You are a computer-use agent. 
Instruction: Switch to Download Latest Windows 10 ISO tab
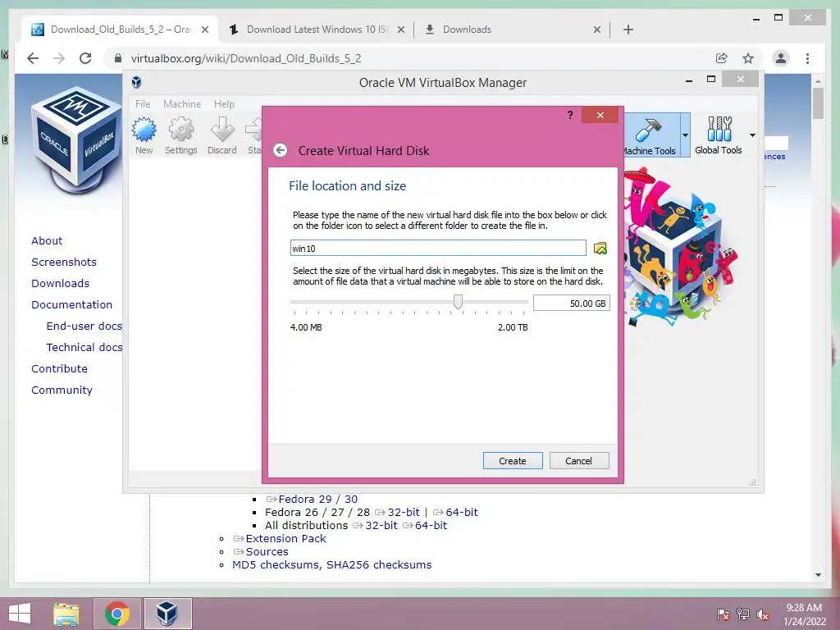[x=317, y=30]
